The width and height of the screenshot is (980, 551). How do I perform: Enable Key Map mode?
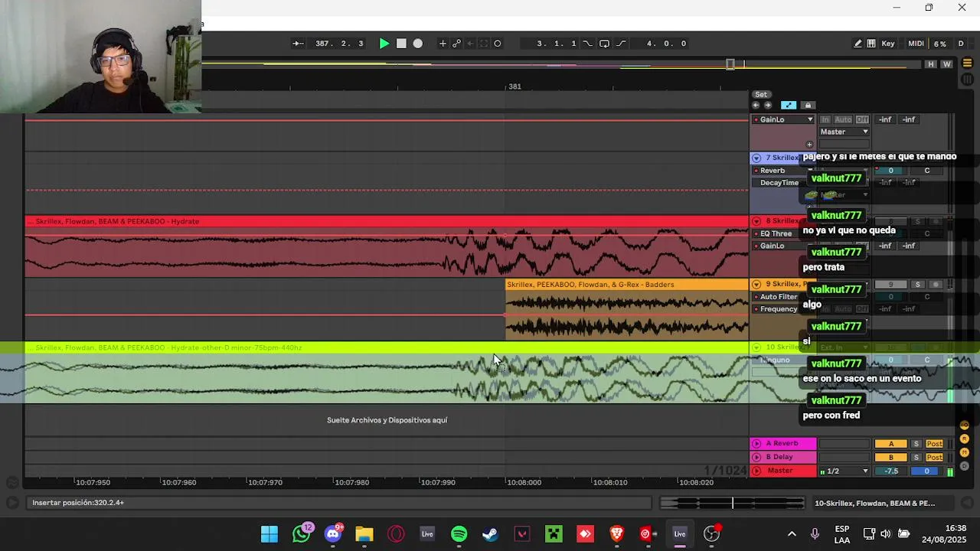pos(888,44)
